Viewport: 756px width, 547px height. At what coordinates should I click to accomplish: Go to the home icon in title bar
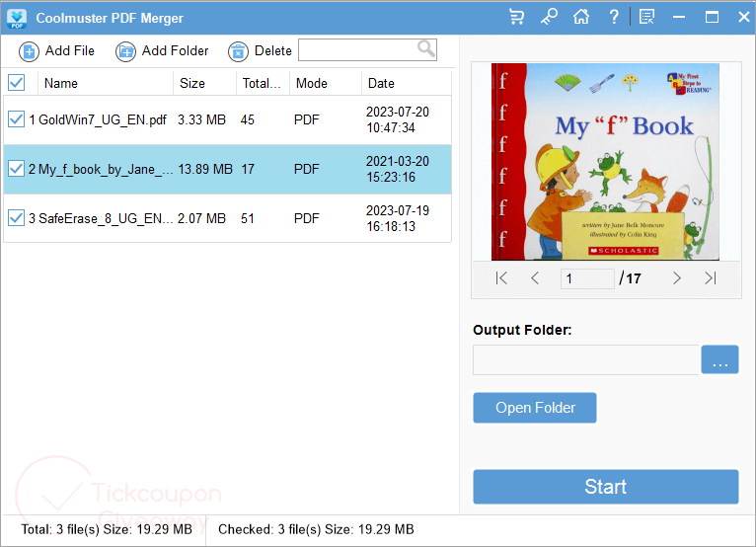click(x=581, y=18)
